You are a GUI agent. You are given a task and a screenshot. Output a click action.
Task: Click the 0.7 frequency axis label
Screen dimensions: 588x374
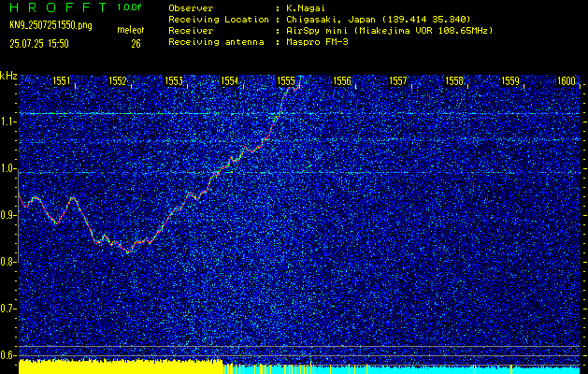tap(7, 309)
